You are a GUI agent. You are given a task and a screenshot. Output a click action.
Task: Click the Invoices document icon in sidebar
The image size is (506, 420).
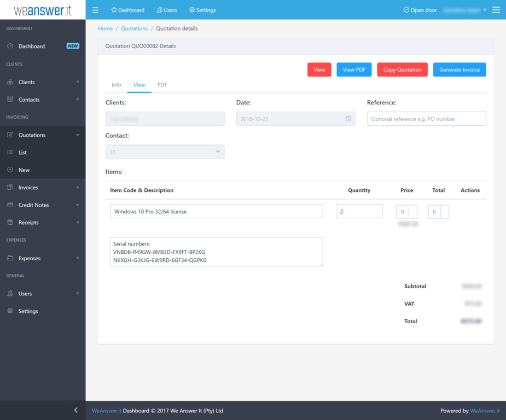tap(10, 187)
